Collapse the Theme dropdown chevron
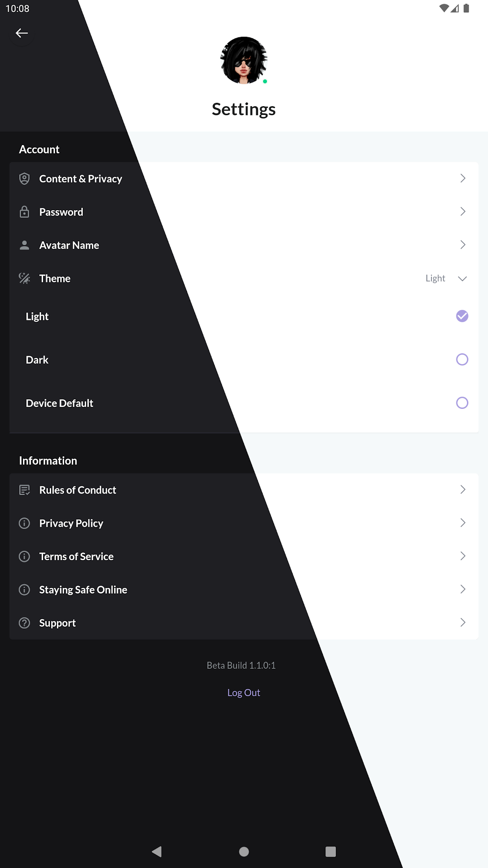The height and width of the screenshot is (868, 488). click(462, 279)
